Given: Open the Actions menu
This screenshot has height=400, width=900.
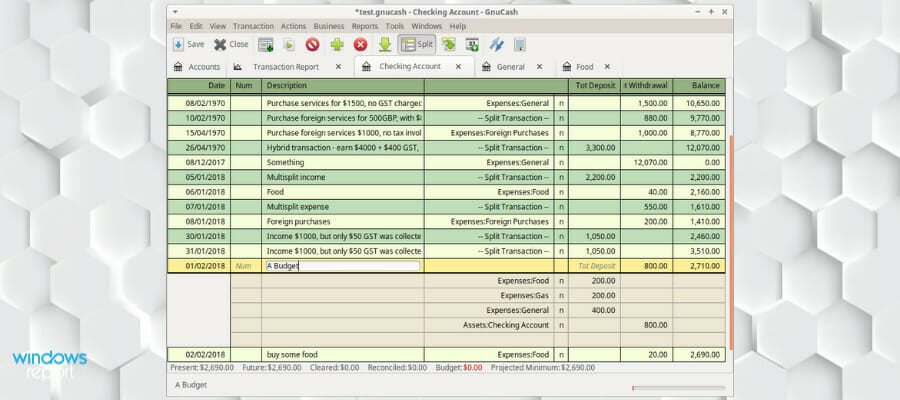Looking at the screenshot, I should (293, 26).
